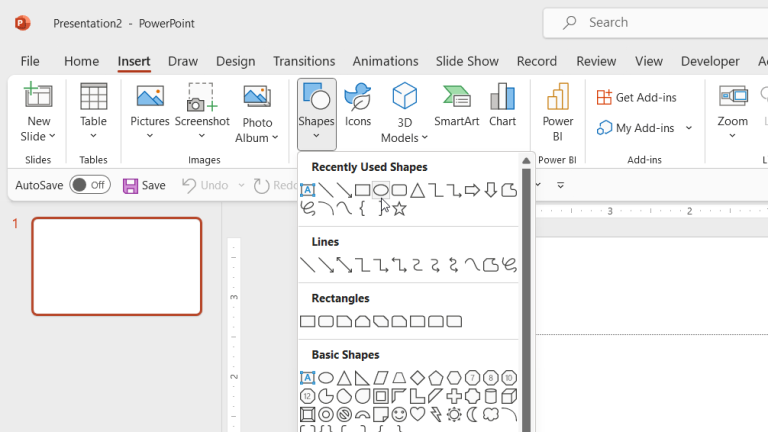The width and height of the screenshot is (768, 432).
Task: Select Pentagon in Basic Shapes
Action: (x=435, y=378)
